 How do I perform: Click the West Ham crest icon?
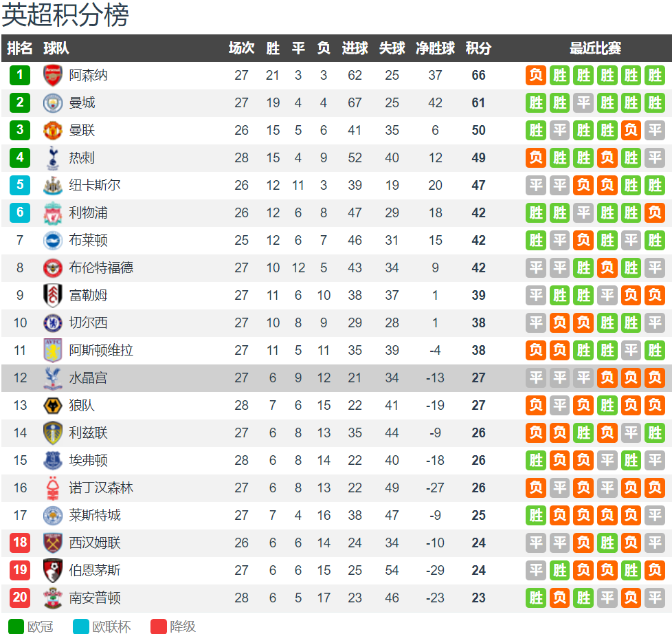53,543
